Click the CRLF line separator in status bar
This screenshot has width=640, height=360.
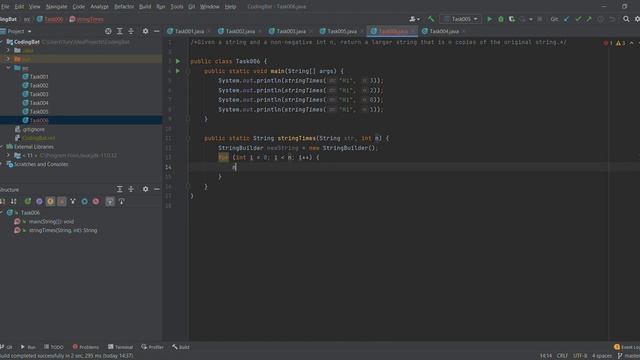(562, 356)
